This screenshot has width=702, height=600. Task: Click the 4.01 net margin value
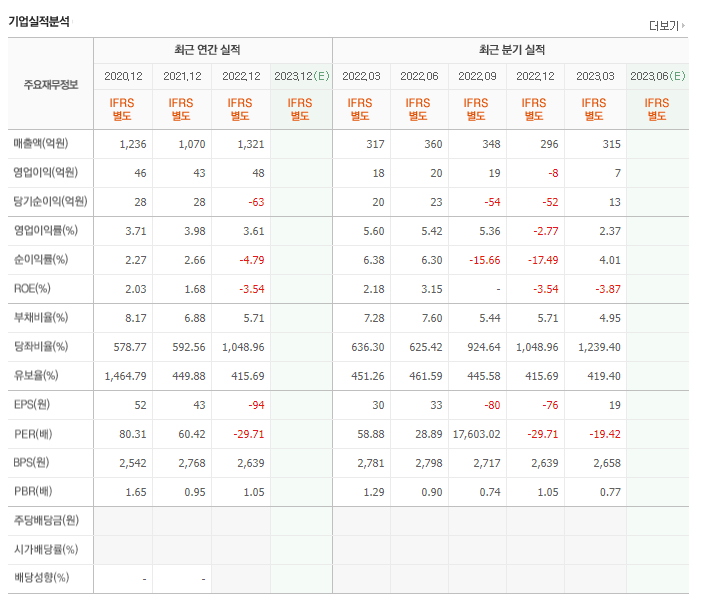click(x=610, y=260)
